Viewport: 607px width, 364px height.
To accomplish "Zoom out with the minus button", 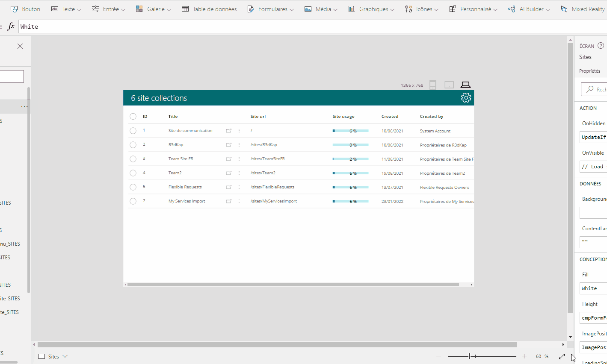I will (438, 356).
